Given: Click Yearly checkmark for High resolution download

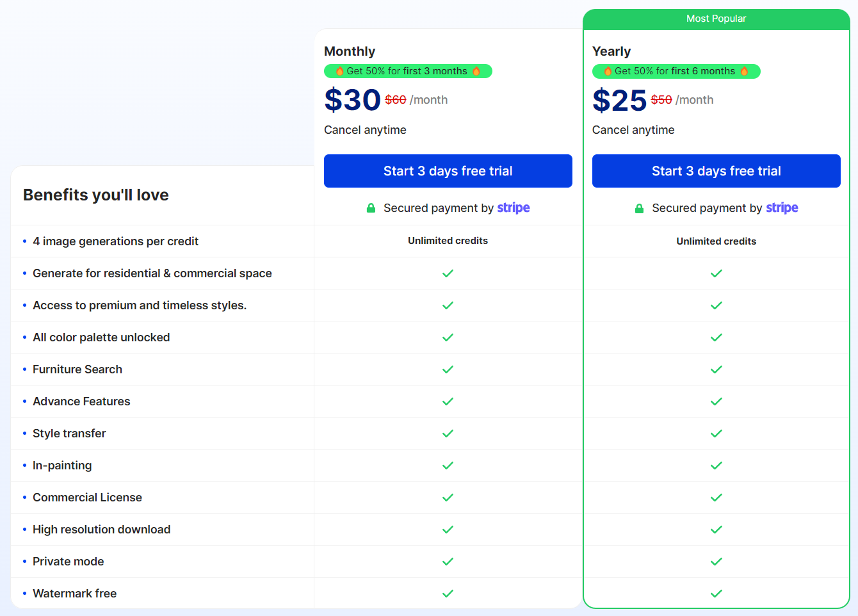Looking at the screenshot, I should click(x=716, y=530).
